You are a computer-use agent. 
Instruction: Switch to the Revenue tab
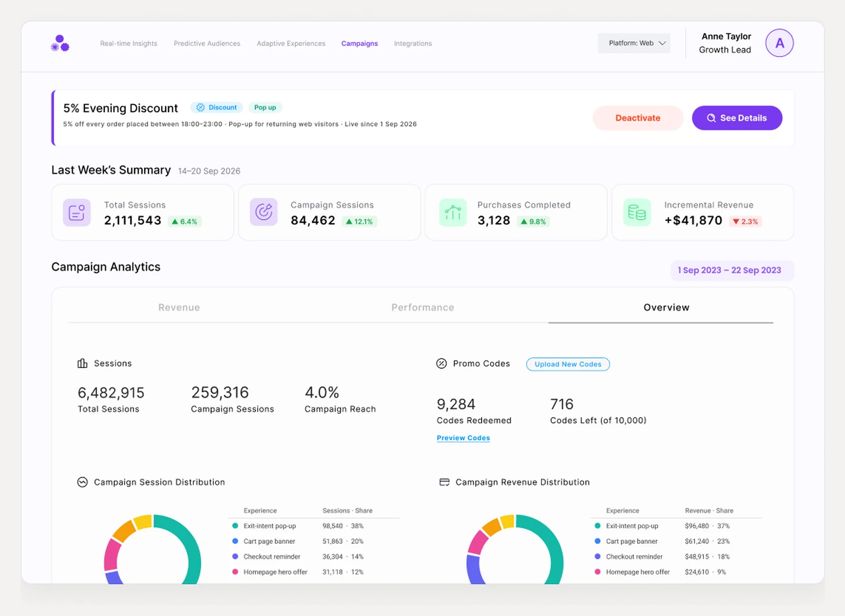point(179,307)
